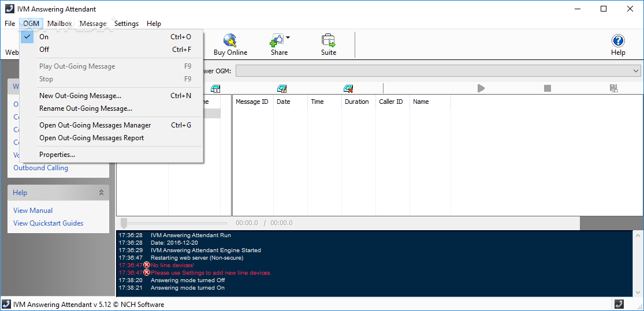Screen dimensions: 644x311
Task: Click the stop playback square icon
Action: tap(547, 88)
